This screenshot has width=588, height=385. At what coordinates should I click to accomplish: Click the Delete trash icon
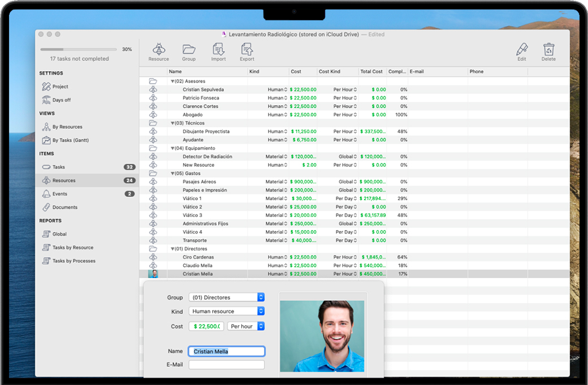click(x=548, y=50)
